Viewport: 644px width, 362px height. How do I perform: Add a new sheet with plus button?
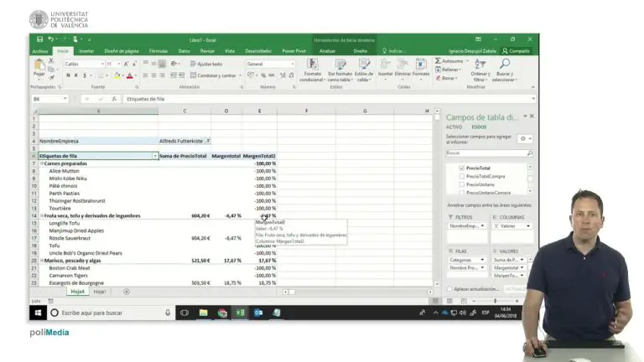127,292
